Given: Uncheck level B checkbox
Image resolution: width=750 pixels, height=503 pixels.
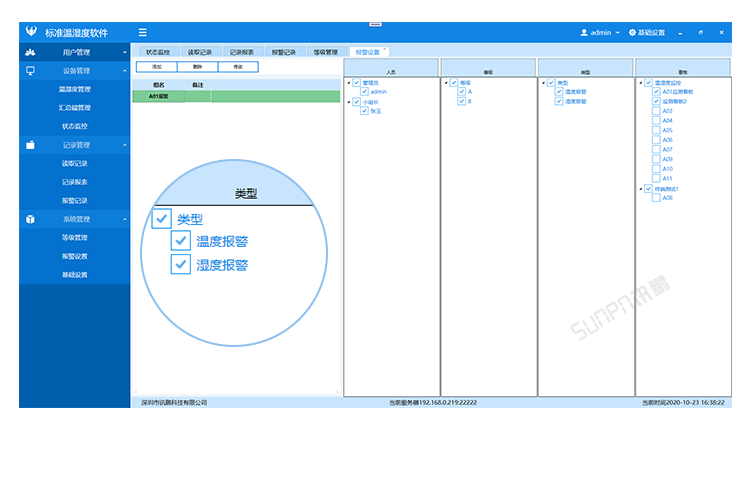Looking at the screenshot, I should [462, 101].
